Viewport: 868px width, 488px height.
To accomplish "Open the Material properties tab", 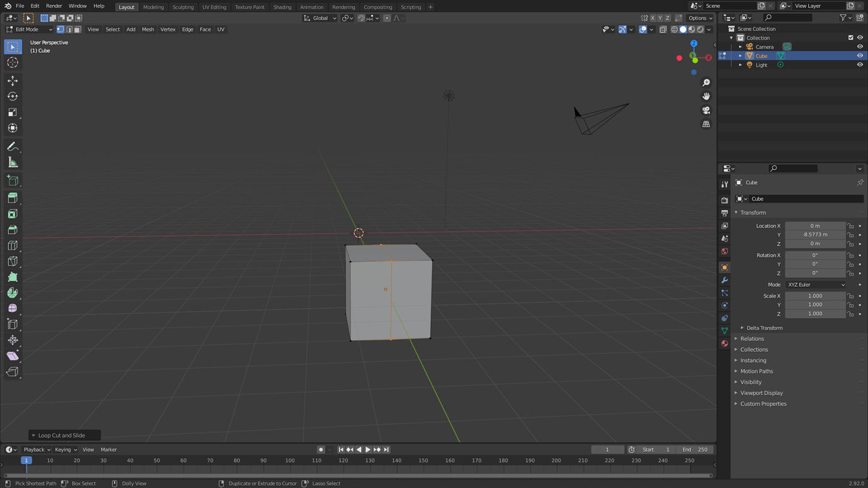I will click(725, 343).
